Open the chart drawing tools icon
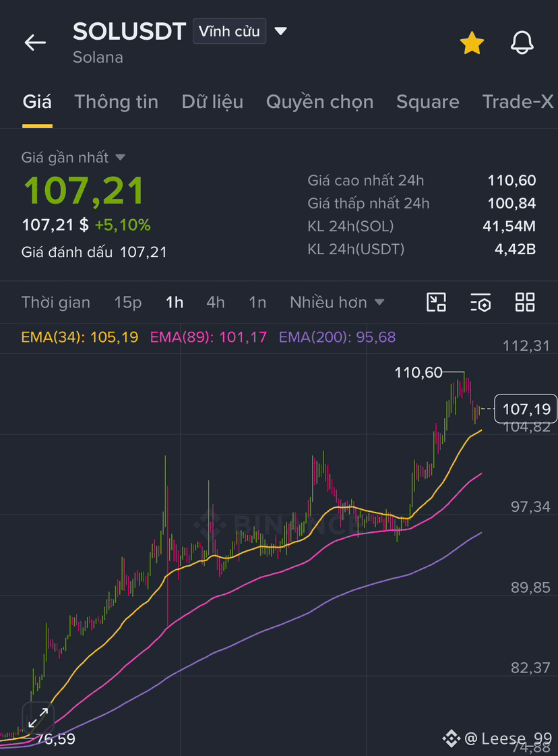Screen dimensions: 558x756 (437, 302)
